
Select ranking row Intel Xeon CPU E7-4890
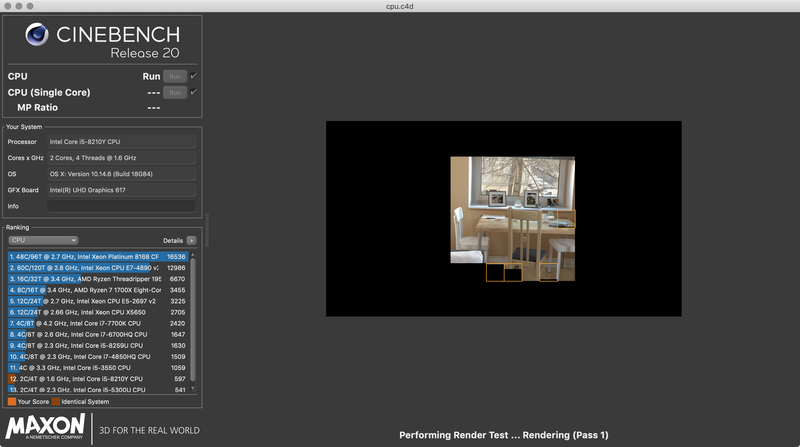tap(98, 268)
